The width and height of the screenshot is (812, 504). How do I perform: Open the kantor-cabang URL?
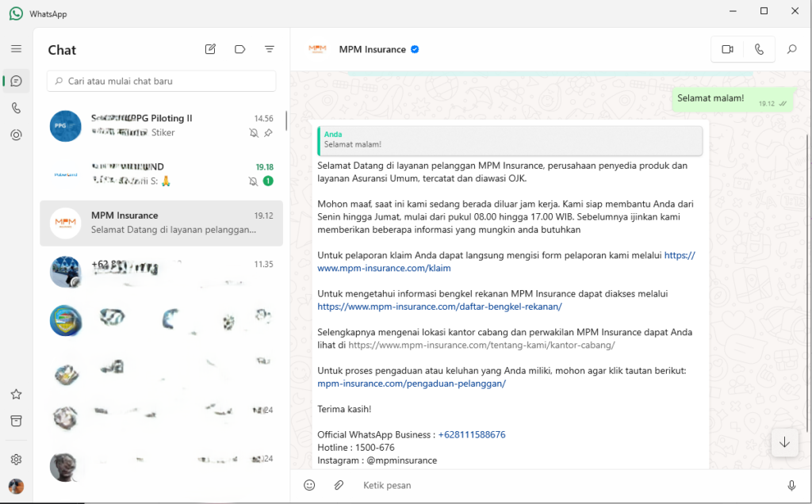481,346
